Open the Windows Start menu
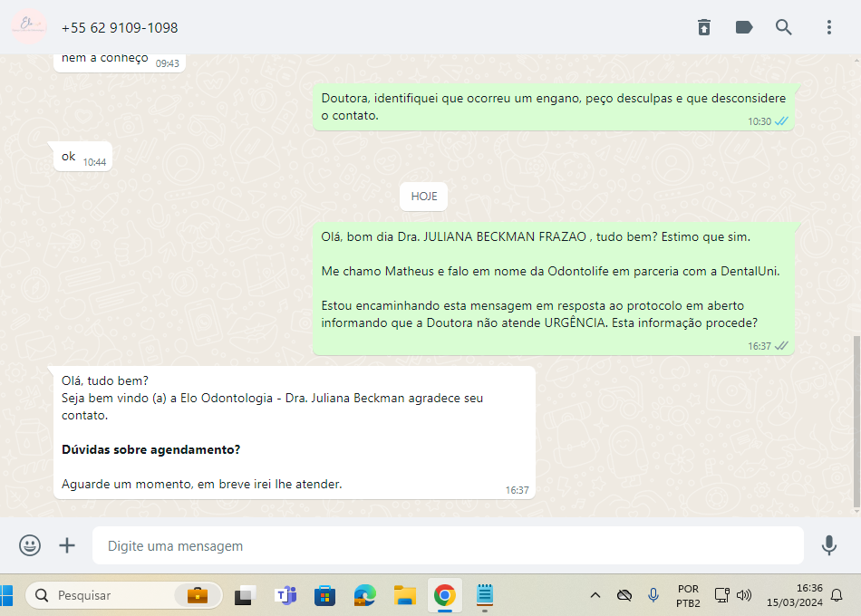Image resolution: width=861 pixels, height=616 pixels. 6,595
